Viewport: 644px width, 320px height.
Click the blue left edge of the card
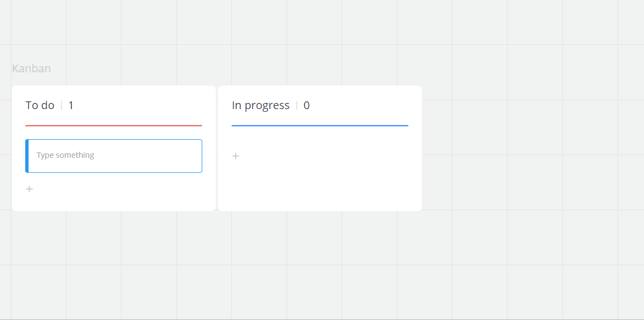[27, 156]
